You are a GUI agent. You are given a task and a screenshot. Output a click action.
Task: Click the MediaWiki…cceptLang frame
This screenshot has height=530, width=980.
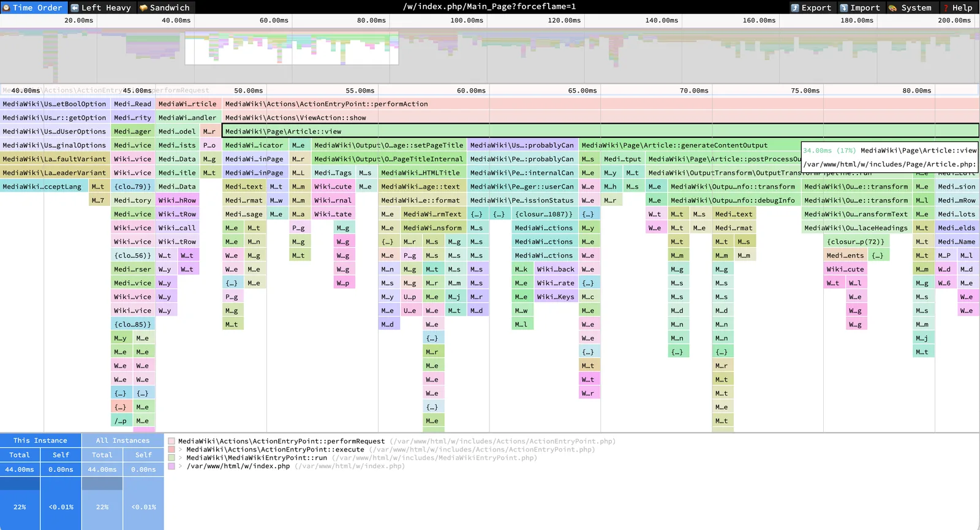(x=44, y=186)
